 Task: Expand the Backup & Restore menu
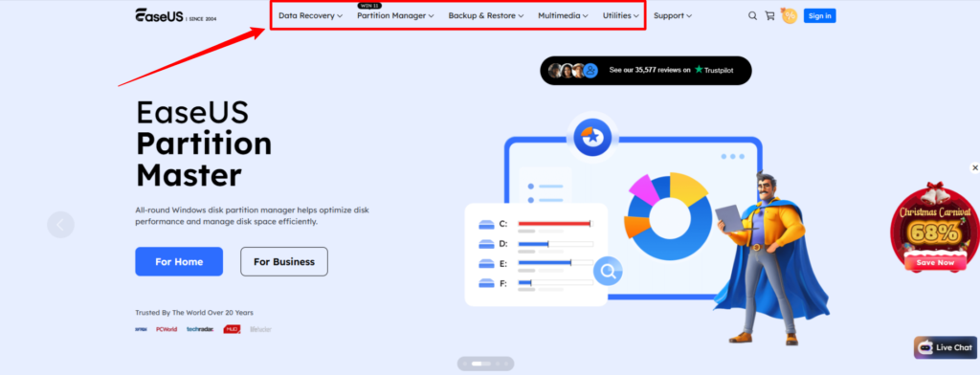485,16
